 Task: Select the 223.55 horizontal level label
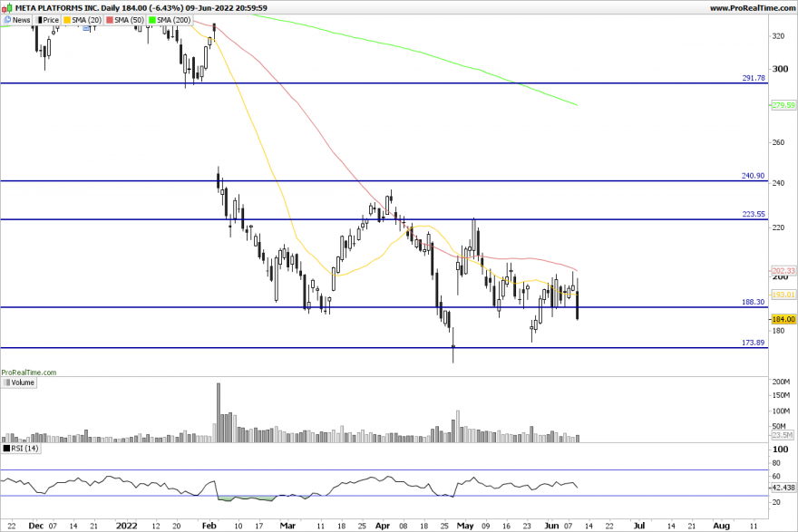click(x=754, y=214)
